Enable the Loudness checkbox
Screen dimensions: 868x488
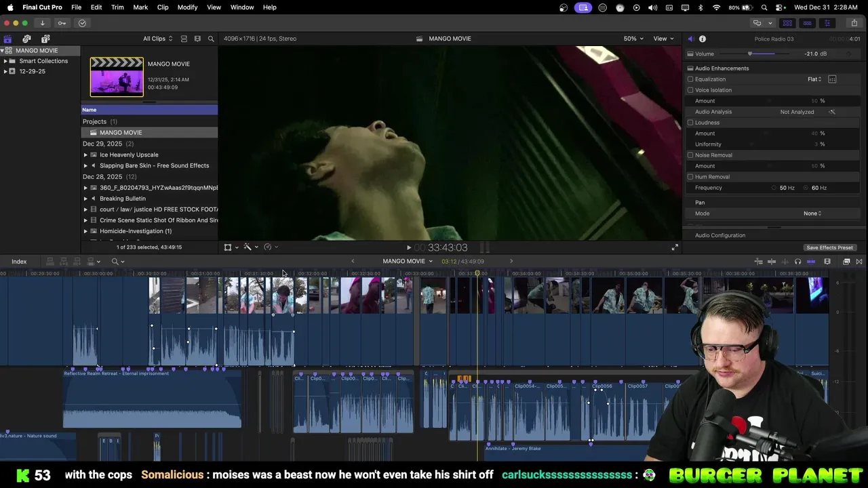click(x=690, y=123)
